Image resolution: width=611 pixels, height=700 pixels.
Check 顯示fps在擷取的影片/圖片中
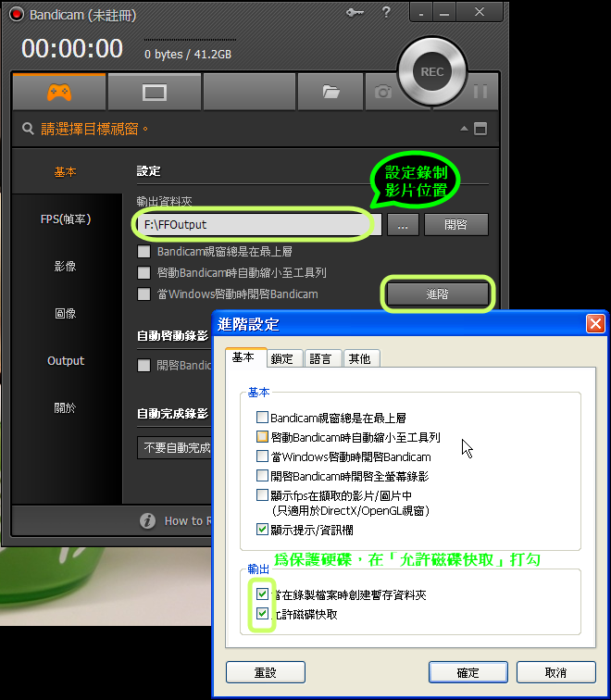[x=262, y=495]
